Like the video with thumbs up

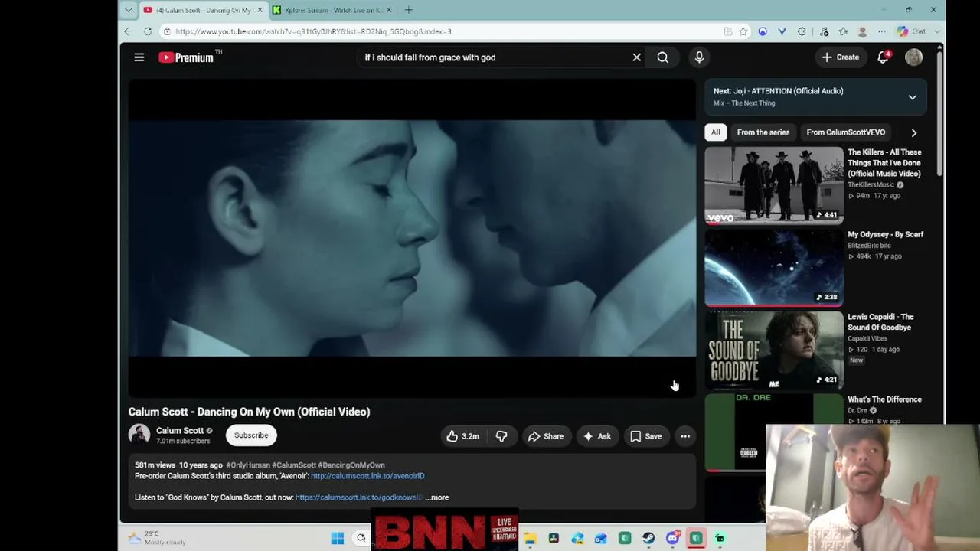point(463,436)
